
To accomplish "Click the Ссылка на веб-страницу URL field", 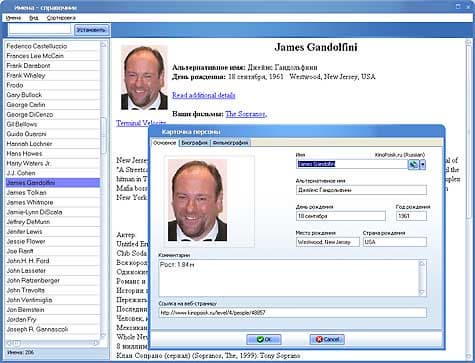I will 293,313.
